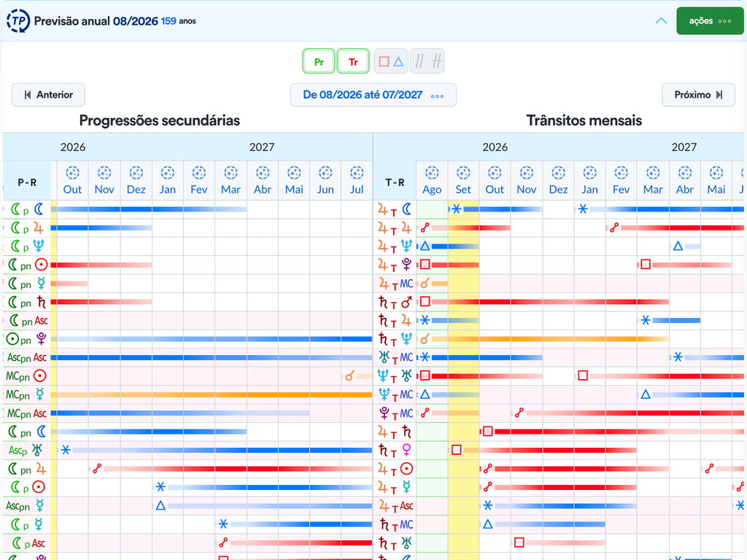Open the date range De 08/2026 até 07/2027
This screenshot has width=747, height=560.
(x=373, y=95)
